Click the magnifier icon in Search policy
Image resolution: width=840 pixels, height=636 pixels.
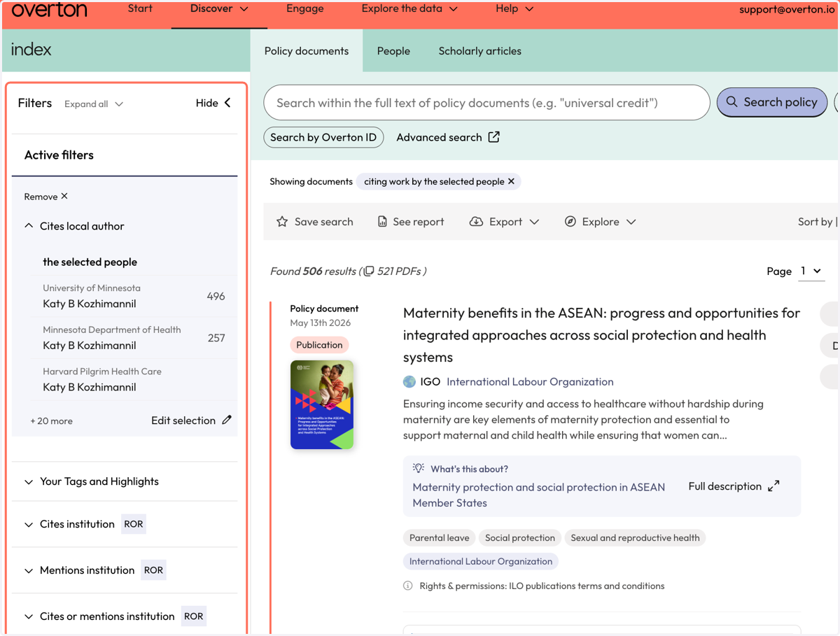(x=731, y=102)
